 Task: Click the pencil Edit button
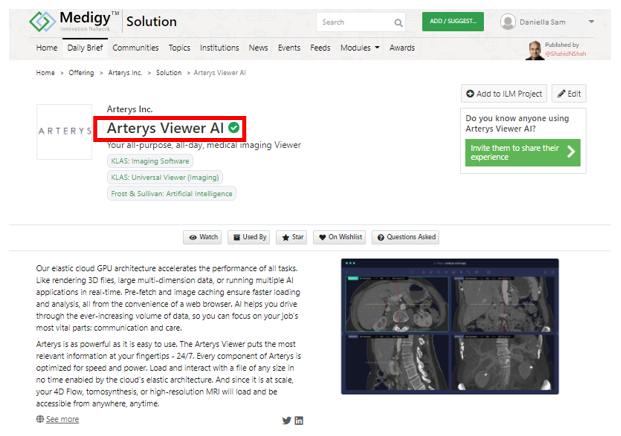pos(569,94)
